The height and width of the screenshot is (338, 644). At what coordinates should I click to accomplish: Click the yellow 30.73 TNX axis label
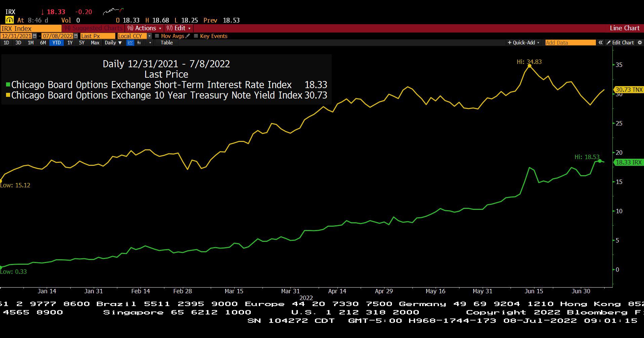tap(629, 90)
